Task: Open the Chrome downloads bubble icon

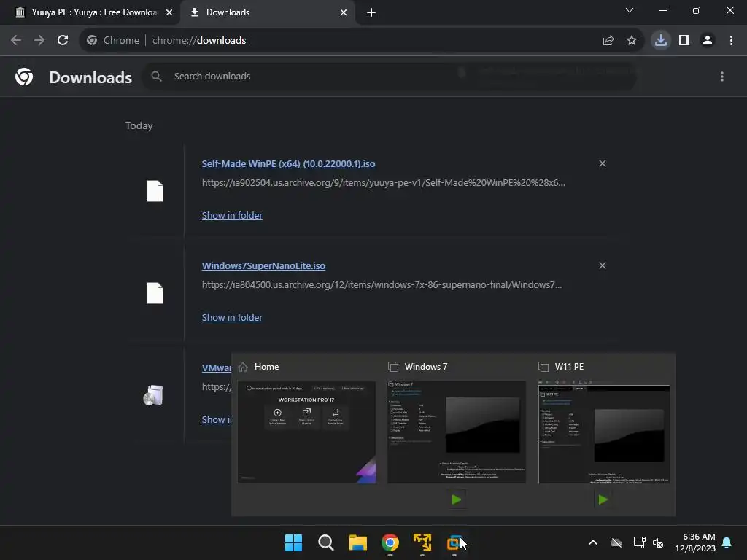Action: pyautogui.click(x=661, y=41)
